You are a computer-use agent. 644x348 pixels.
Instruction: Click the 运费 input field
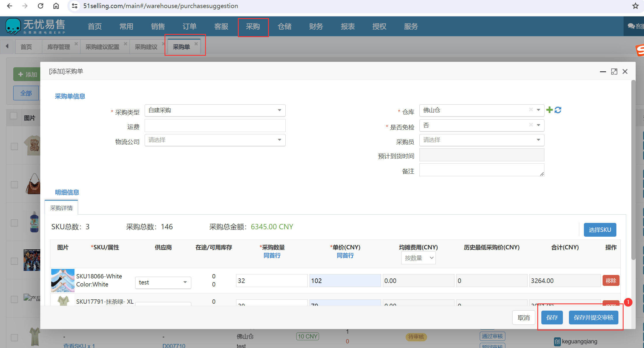point(215,126)
